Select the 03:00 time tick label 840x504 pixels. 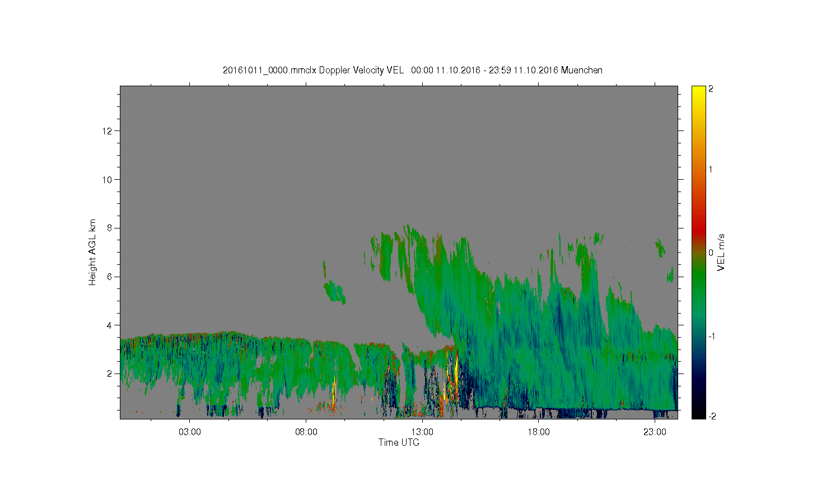click(x=190, y=432)
